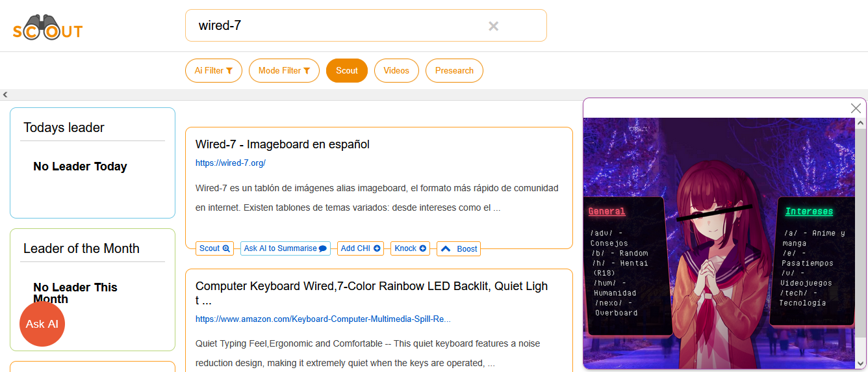Open the Ai Filter dropdown
Viewport: 868px width, 372px height.
click(x=214, y=71)
